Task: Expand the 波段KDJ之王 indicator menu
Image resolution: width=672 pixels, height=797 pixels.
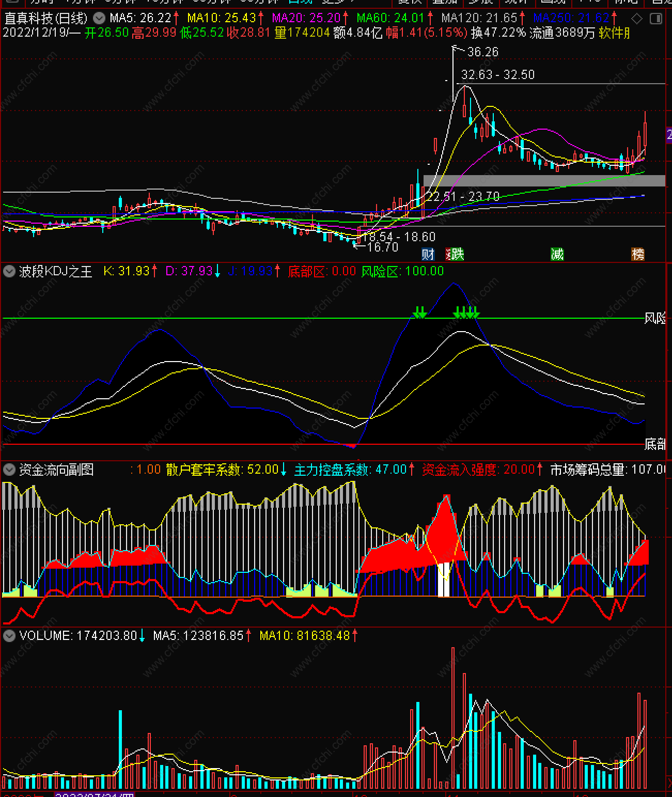Action: pyautogui.click(x=9, y=271)
